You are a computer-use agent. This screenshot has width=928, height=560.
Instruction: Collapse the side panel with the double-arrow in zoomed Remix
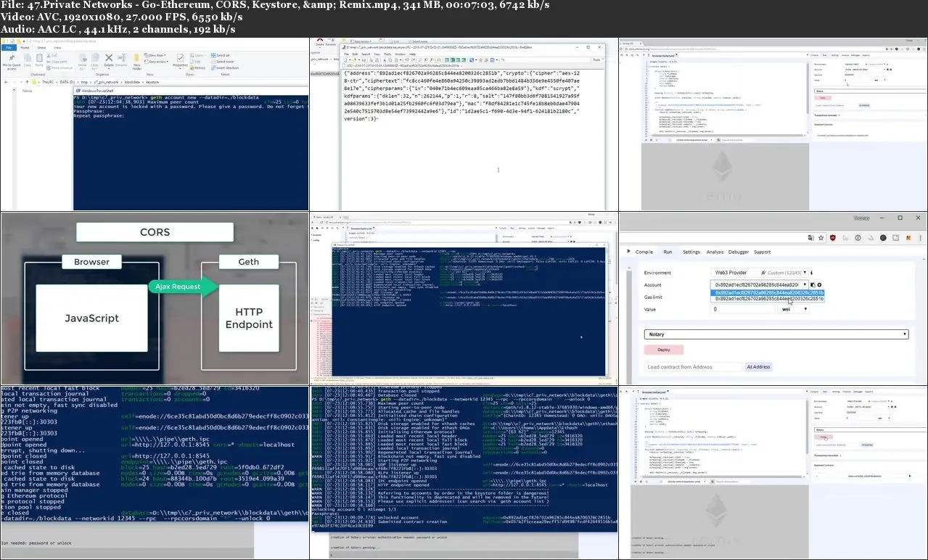(x=628, y=252)
